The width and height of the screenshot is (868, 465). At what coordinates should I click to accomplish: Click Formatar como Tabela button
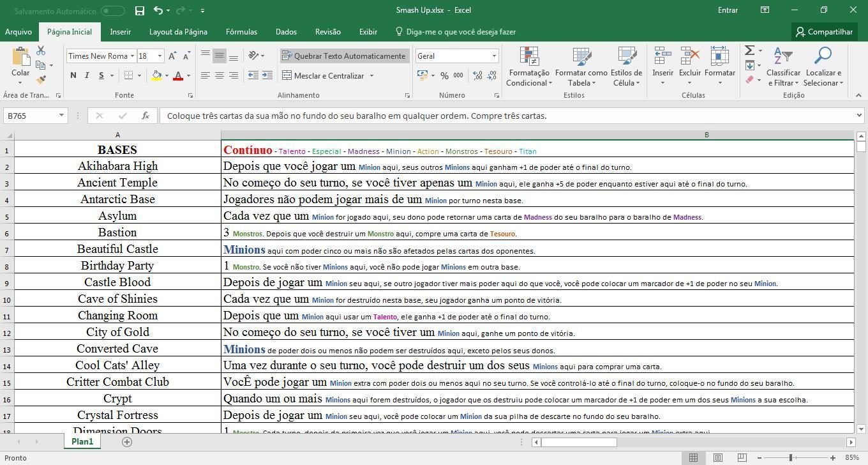[x=581, y=66]
